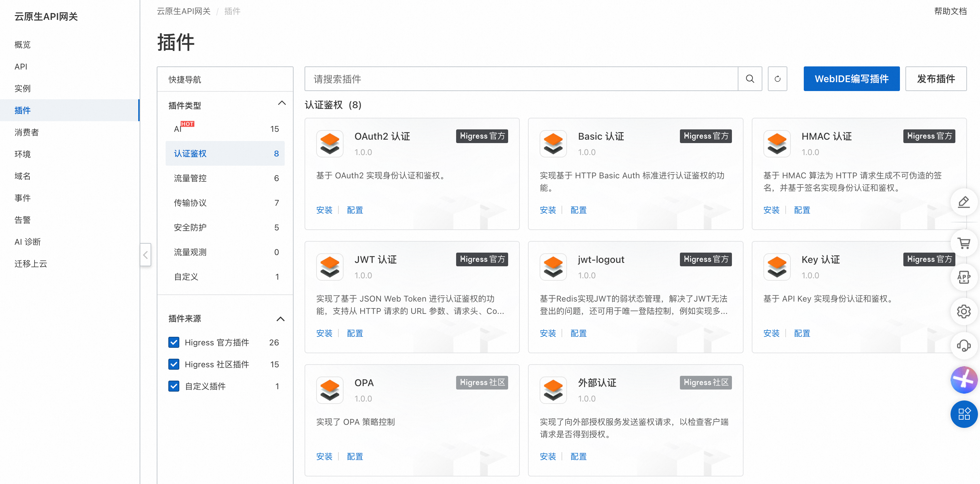Uncheck Higress 官方插件 checkbox
Screen dimensions: 980x484
pos(174,342)
